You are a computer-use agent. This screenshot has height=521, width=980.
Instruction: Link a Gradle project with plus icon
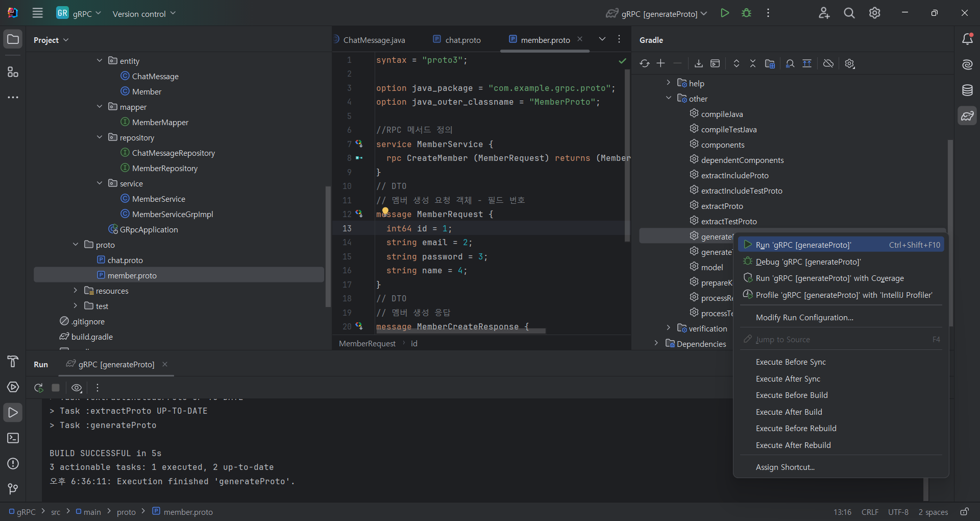[x=661, y=63]
